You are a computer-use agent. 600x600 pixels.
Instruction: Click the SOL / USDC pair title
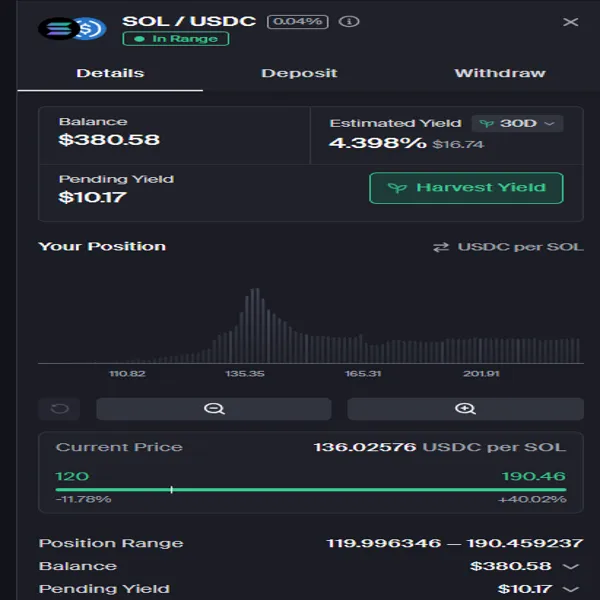click(x=189, y=21)
